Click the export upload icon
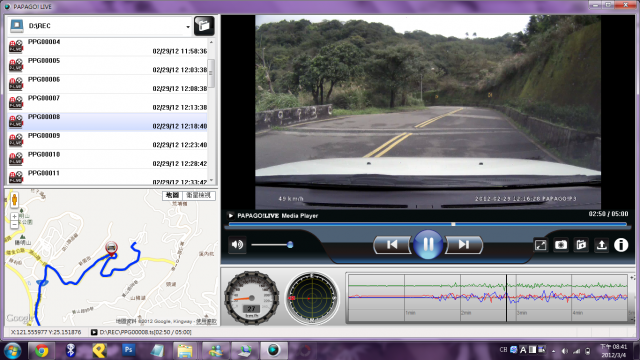Screen dimensions: 640x360 click(x=601, y=245)
